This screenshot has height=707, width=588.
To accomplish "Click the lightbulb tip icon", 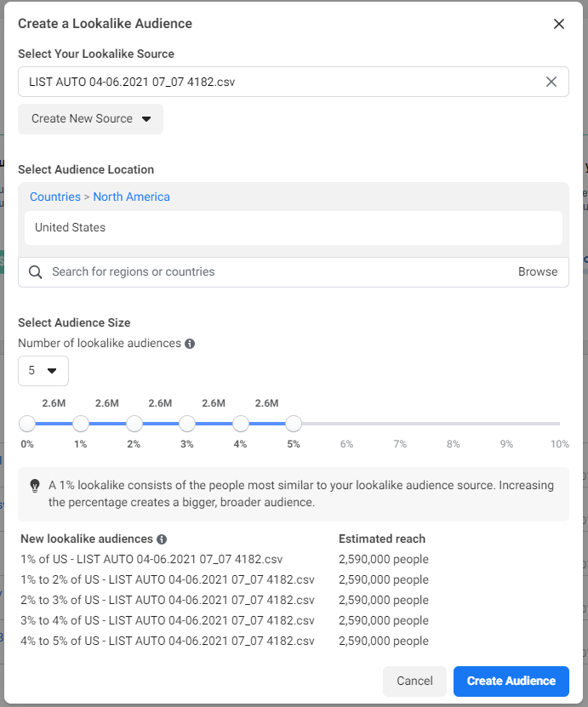I will pos(34,486).
